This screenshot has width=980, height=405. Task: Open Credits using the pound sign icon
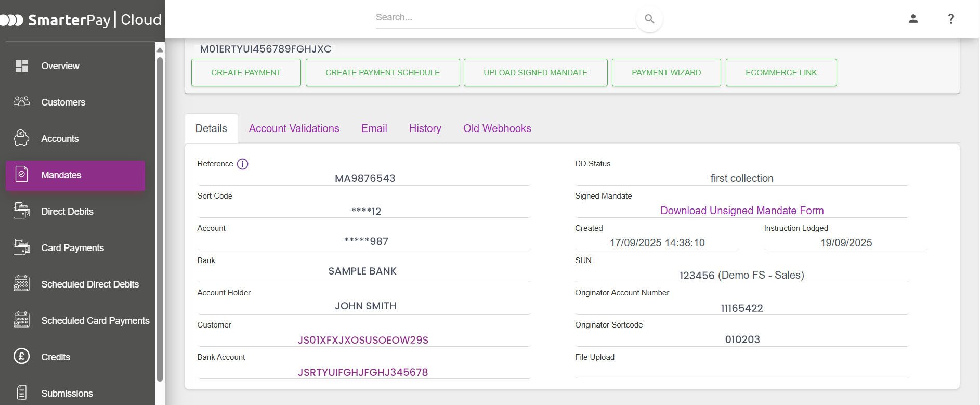(21, 357)
